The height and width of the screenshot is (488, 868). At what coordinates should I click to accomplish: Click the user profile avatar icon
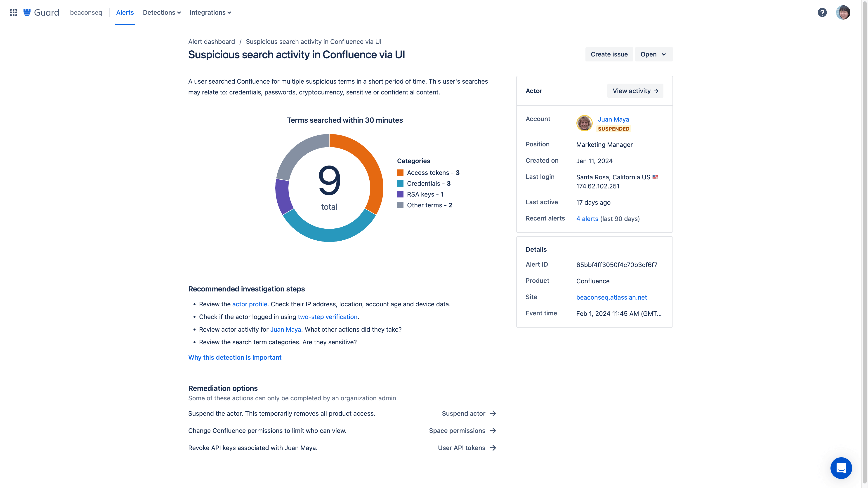point(843,12)
